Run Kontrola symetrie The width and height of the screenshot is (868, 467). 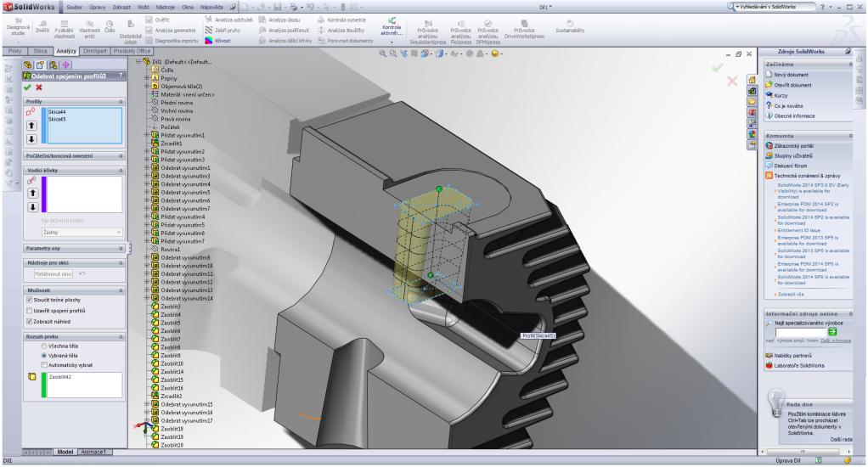tap(341, 20)
